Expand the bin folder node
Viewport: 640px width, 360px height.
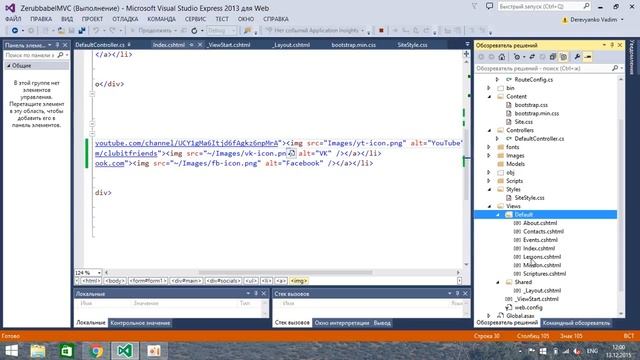point(489,88)
